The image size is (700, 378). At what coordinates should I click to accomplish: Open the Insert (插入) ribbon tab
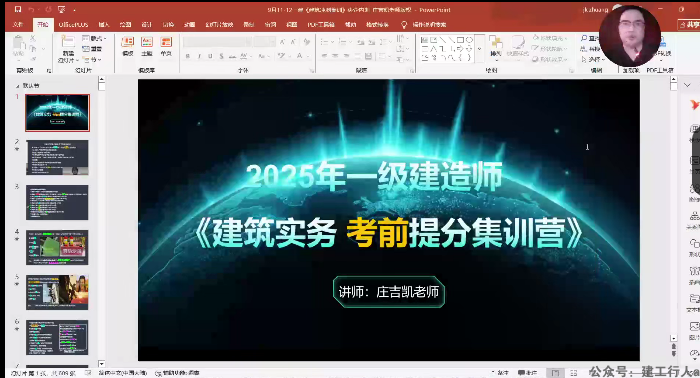[x=104, y=25]
